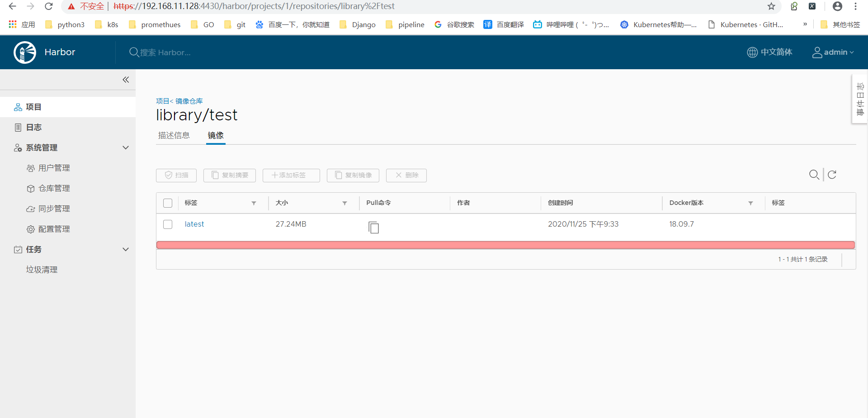868x418 pixels.
Task: Click the 配置管理 gear icon in sidebar
Action: tap(31, 229)
